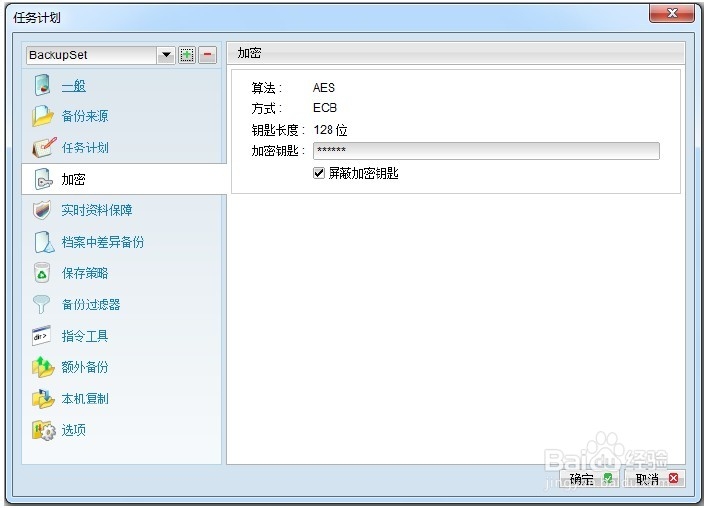The height and width of the screenshot is (508, 710).
Task: Click the 档案中差异备份 document icon
Action: [43, 242]
